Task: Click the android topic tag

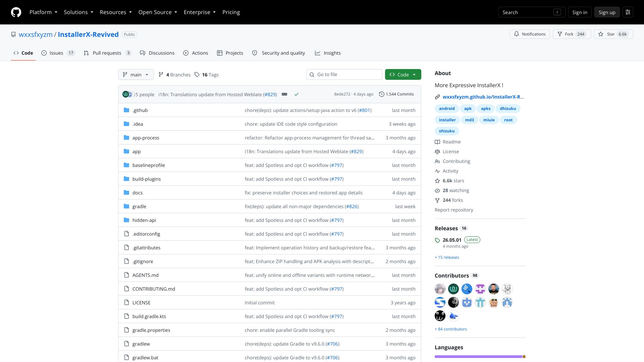Action: point(447,109)
